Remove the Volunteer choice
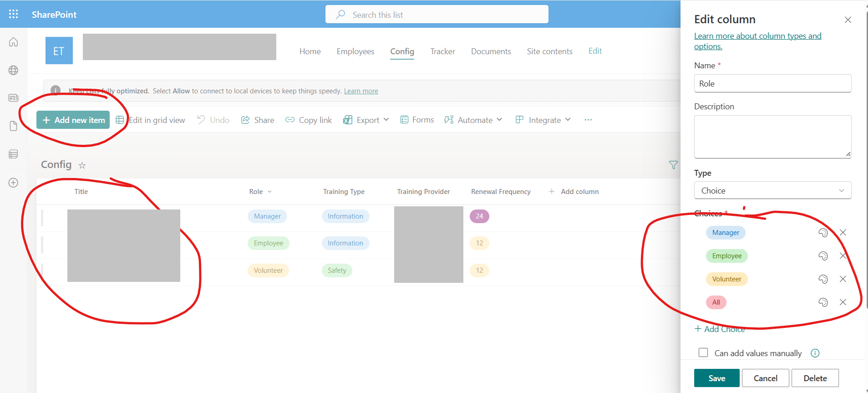Viewport: 868px width, 393px height. 843,279
